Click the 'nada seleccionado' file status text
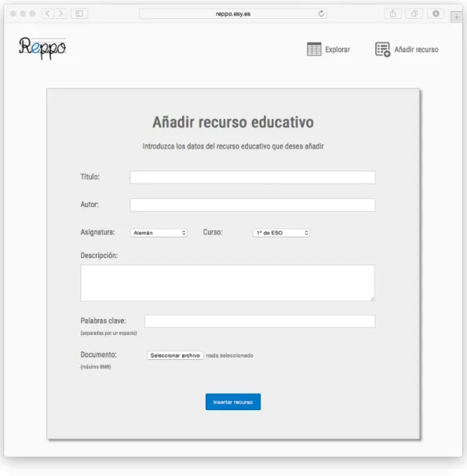Screen dimensions: 467x476 click(229, 355)
